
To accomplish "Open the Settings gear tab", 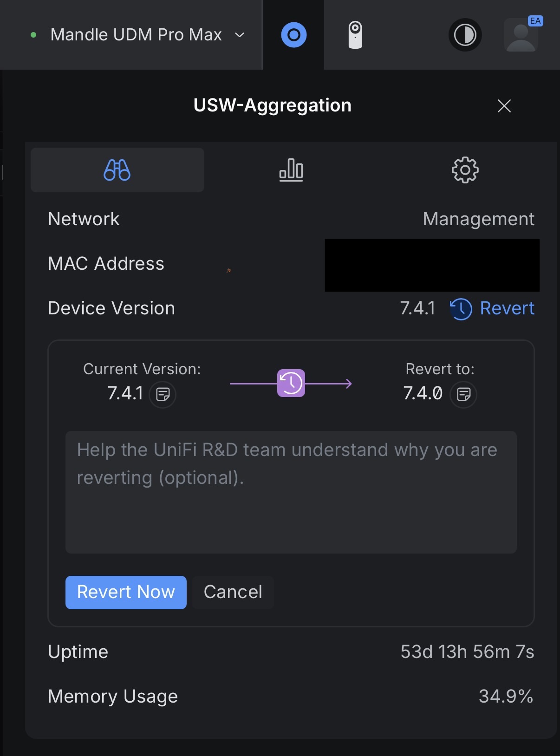I will (x=465, y=170).
